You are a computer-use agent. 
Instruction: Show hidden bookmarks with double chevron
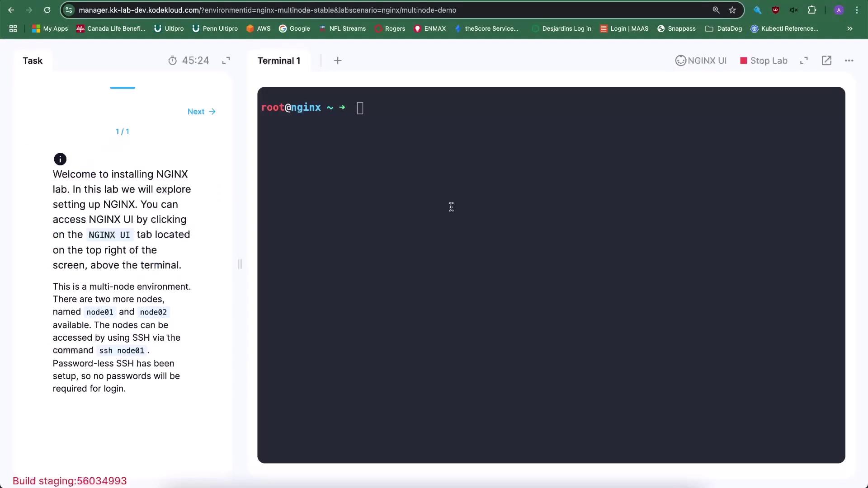[850, 28]
